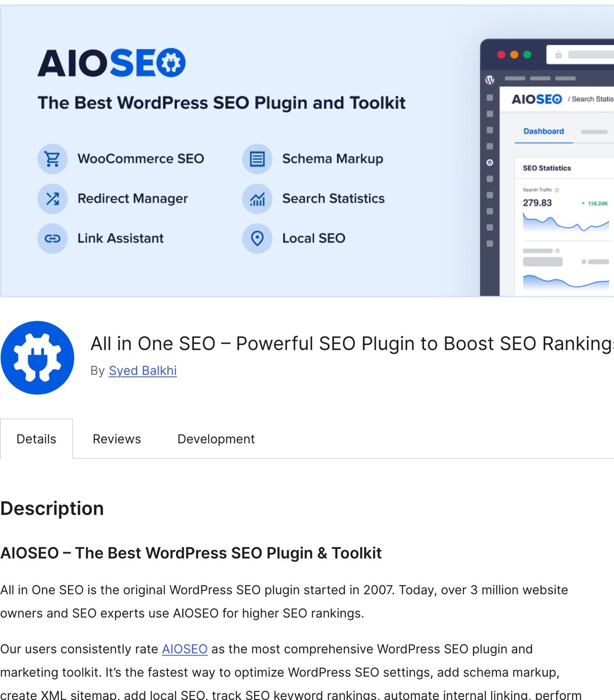Click the green window dot in the mockup

tap(528, 55)
